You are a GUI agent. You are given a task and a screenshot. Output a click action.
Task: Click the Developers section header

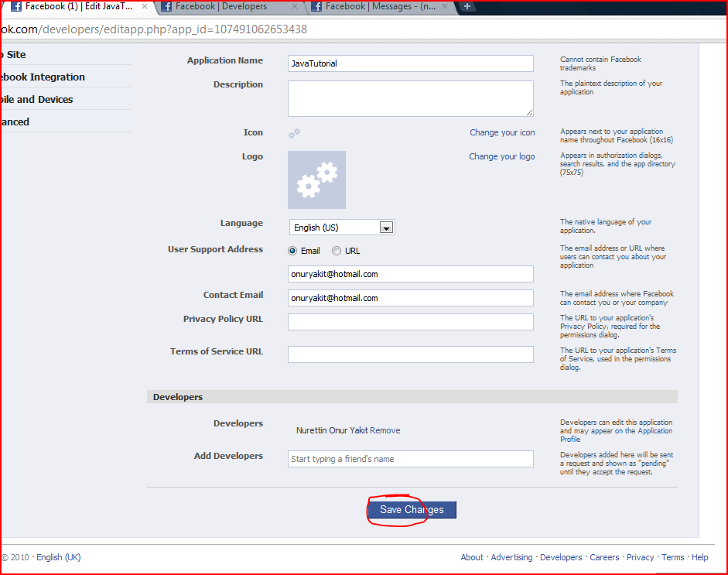point(412,397)
